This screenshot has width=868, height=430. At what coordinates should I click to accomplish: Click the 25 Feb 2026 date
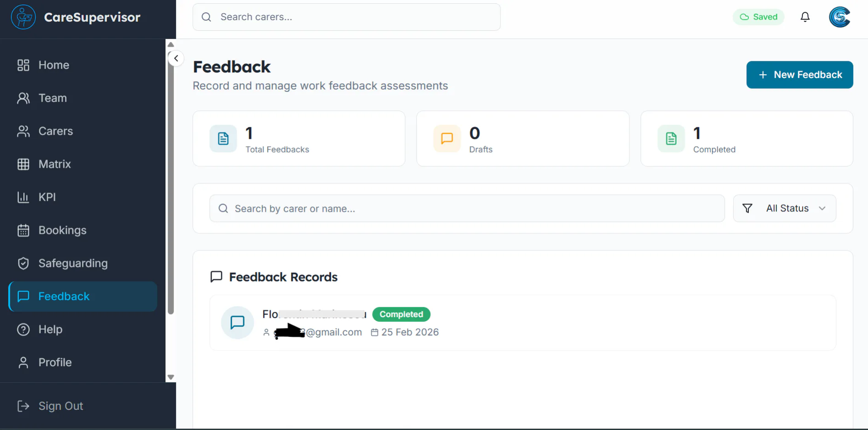pos(410,332)
